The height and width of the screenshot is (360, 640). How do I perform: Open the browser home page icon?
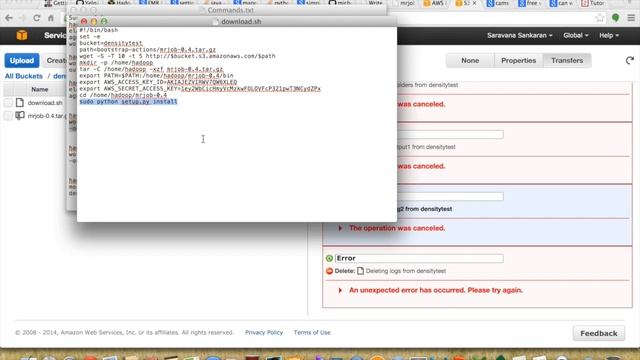51,18
